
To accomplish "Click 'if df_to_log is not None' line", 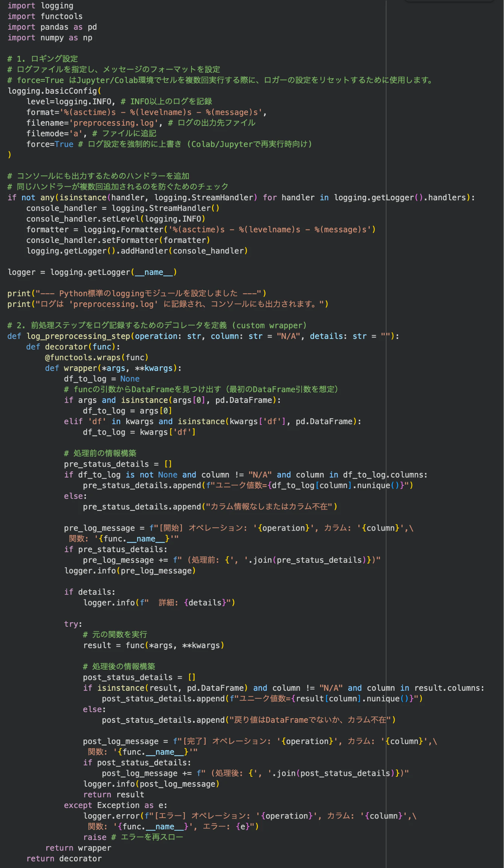I will pyautogui.click(x=246, y=475).
